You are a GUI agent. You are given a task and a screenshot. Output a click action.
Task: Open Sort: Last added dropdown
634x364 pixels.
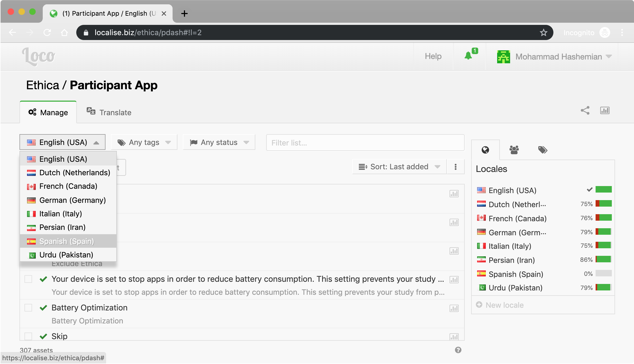[x=399, y=167]
